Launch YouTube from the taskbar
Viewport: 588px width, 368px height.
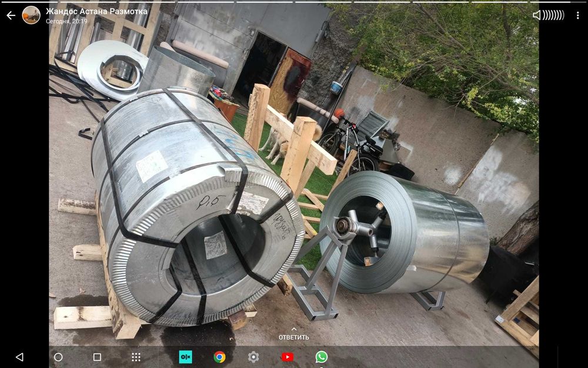[288, 357]
